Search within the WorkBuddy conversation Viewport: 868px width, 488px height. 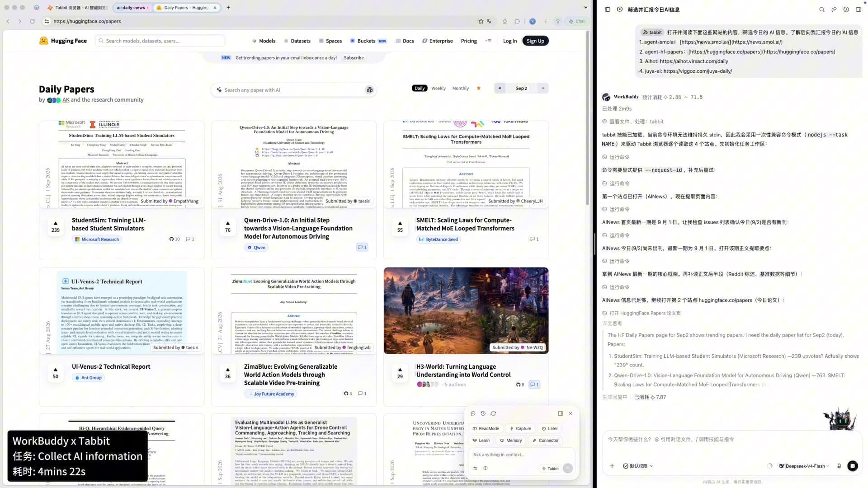[x=822, y=9]
